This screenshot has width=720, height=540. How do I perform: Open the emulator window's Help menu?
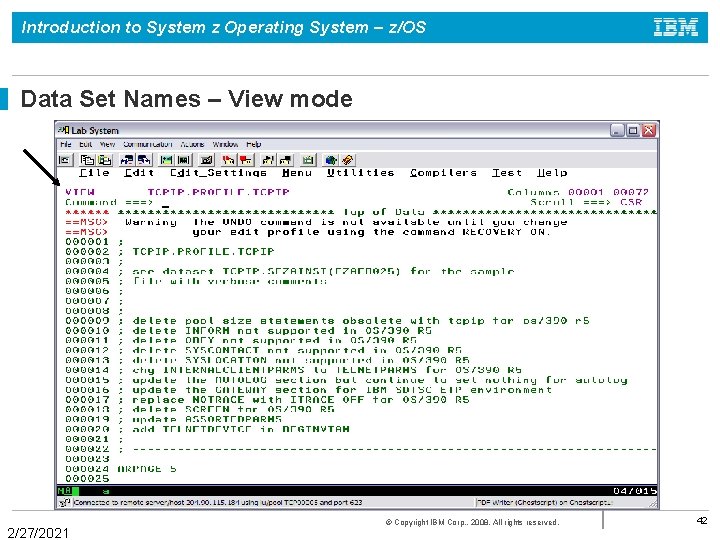(x=253, y=144)
